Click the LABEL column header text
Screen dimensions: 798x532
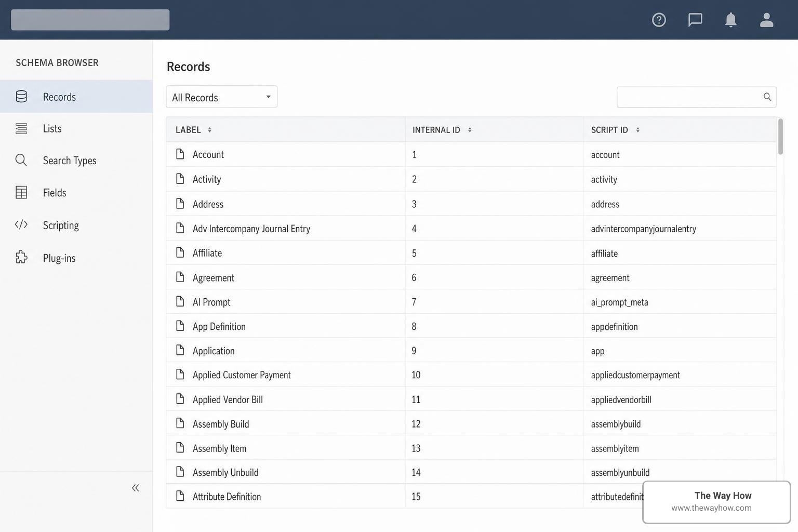tap(188, 130)
